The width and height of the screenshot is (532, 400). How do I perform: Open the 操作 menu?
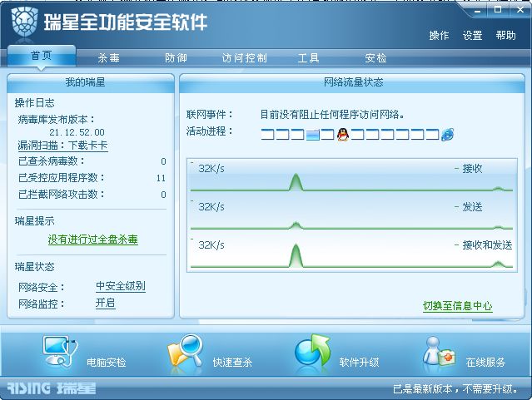click(x=439, y=36)
